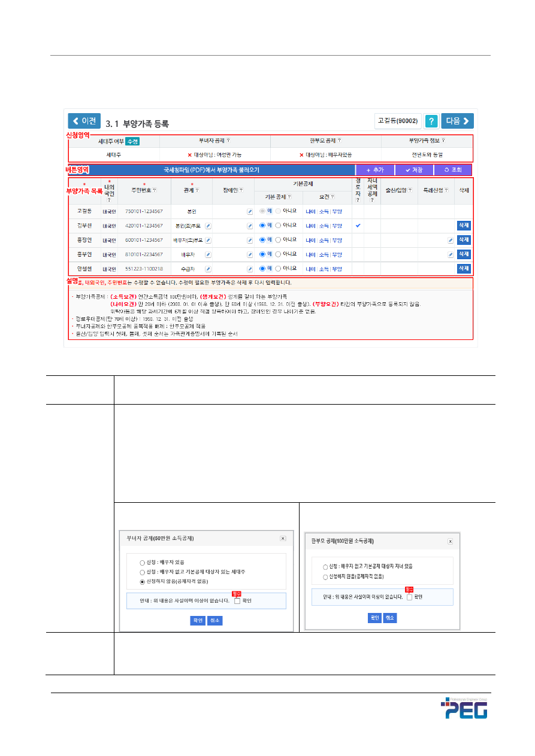Choose '신청 : 배우자 있음' in 부녀자 공제
The image size is (535, 756).
(x=142, y=563)
